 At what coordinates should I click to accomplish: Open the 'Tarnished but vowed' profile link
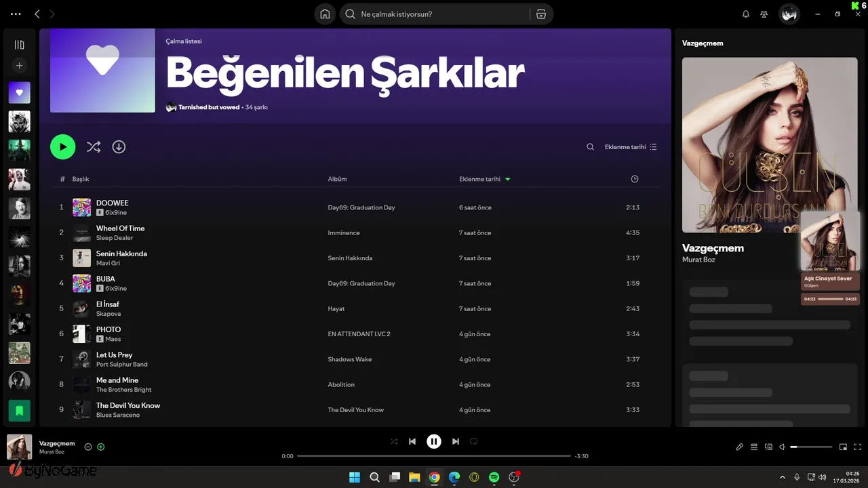(209, 107)
